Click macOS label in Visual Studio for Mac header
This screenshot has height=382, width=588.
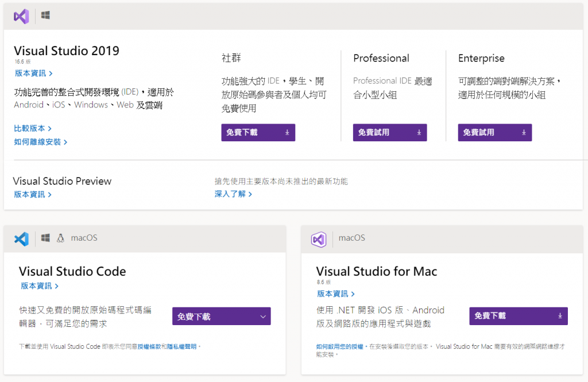click(352, 238)
